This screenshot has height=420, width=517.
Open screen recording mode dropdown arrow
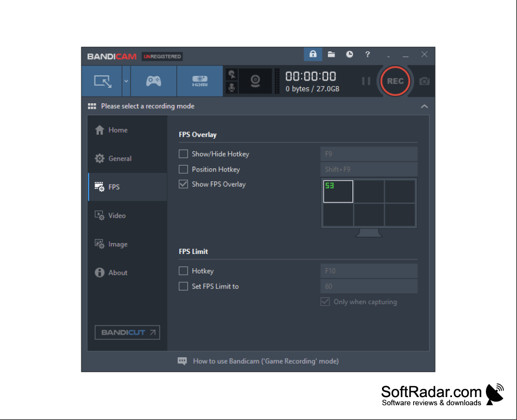coord(126,81)
